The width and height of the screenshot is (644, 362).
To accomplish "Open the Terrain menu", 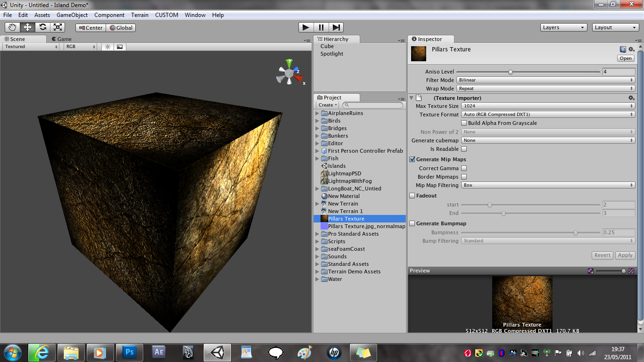I will coord(139,15).
